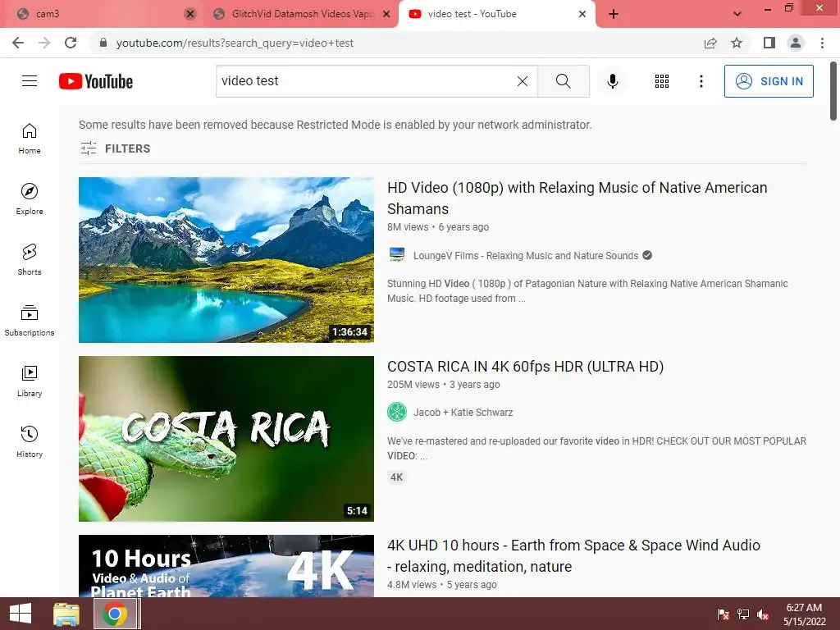Screen dimensions: 840x630
Task: Click the 4K badge under Costa Rica
Action: [396, 477]
